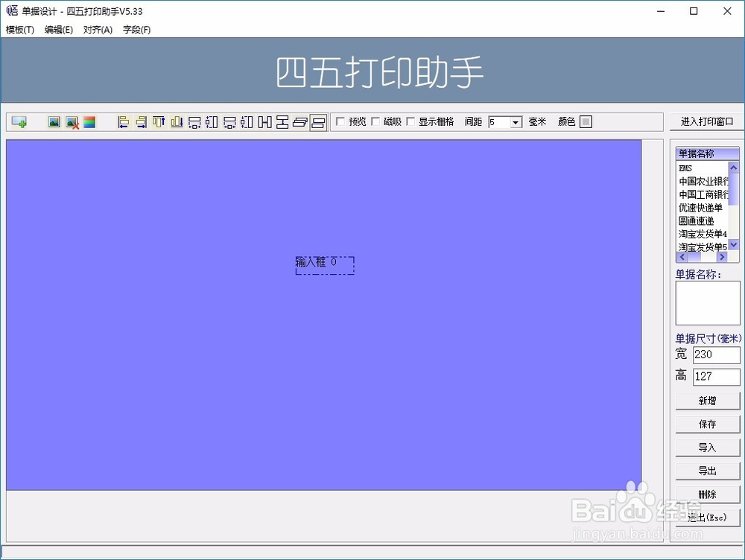Open the background color tool icon

tap(89, 121)
